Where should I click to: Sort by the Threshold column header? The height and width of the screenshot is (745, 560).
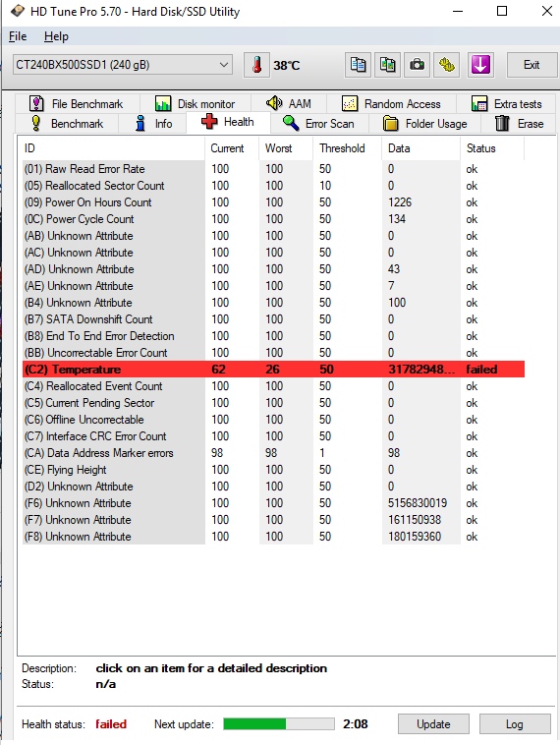pos(347,148)
